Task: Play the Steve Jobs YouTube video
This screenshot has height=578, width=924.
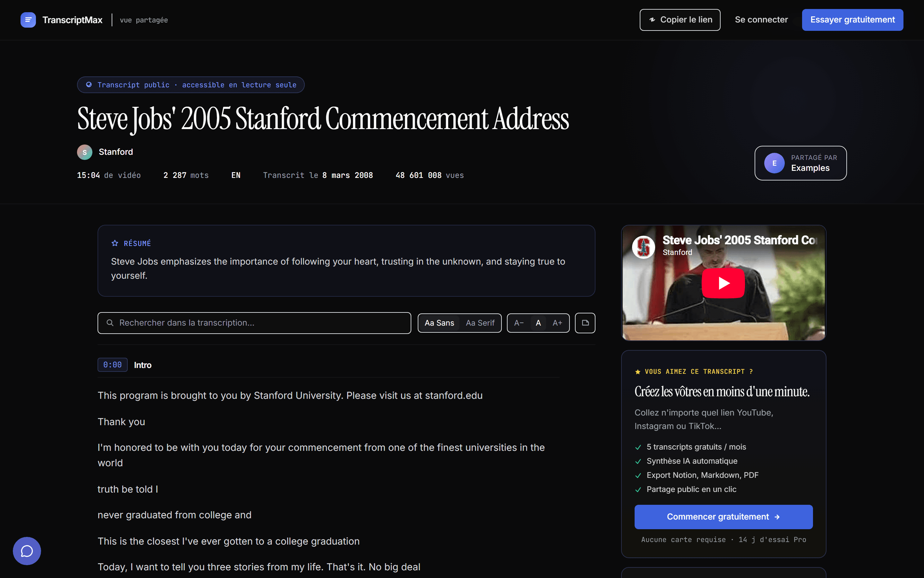Action: click(x=723, y=283)
